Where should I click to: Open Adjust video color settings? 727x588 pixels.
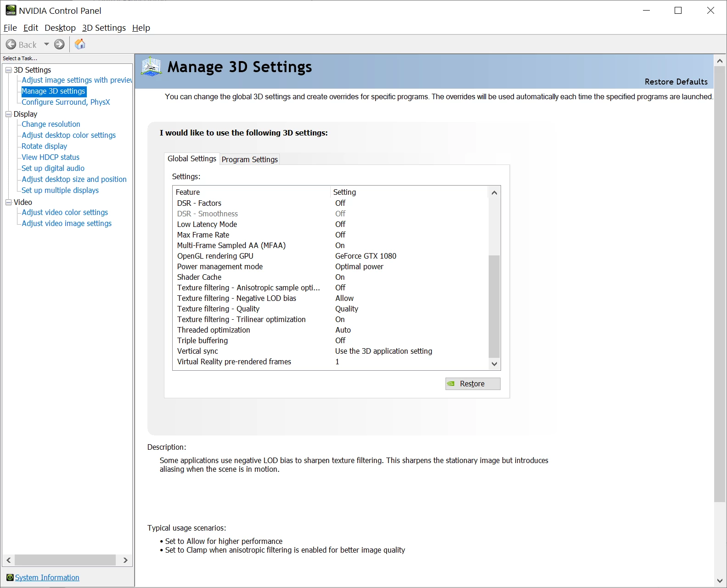click(x=65, y=212)
